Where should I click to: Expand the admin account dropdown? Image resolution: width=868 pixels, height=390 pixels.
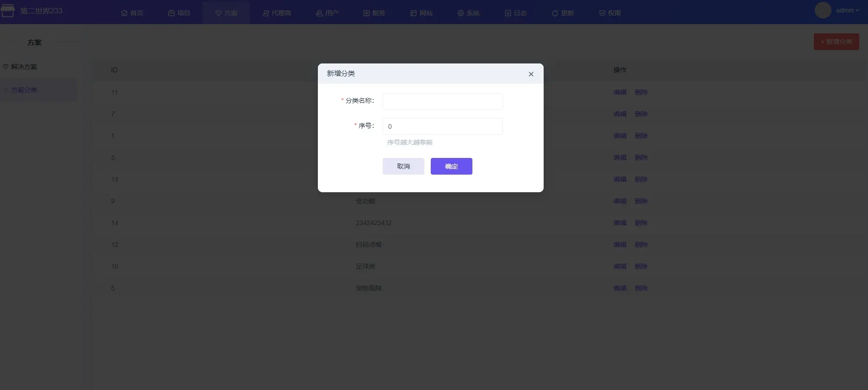847,10
